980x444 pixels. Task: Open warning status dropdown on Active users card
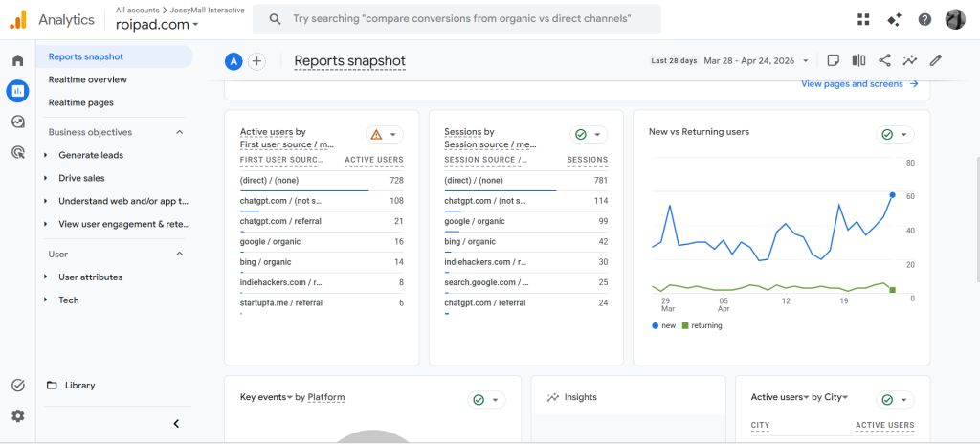pyautogui.click(x=385, y=135)
